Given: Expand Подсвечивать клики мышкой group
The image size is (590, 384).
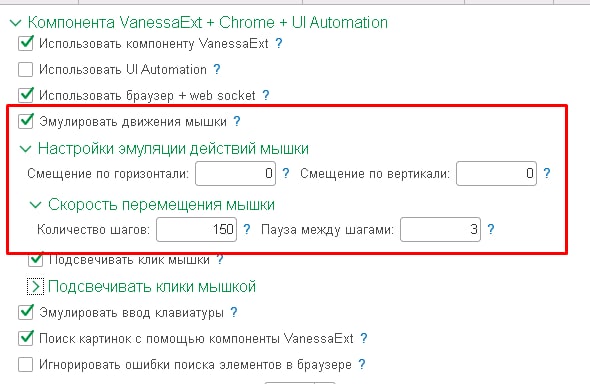Looking at the screenshot, I should [35, 287].
